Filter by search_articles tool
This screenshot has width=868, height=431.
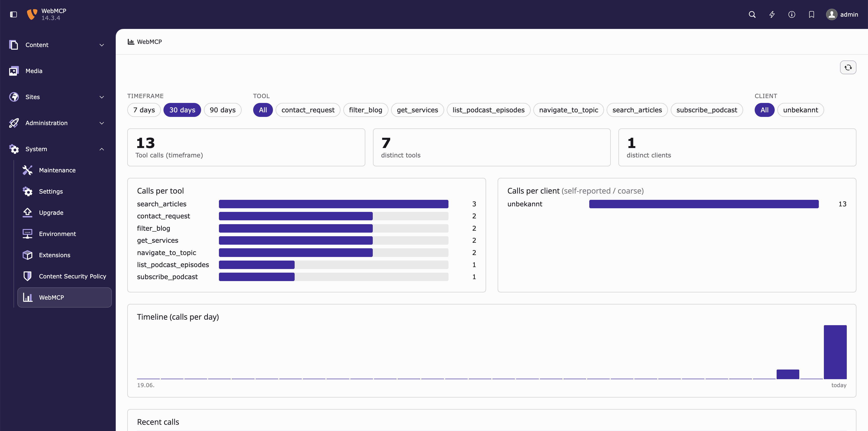(x=637, y=110)
